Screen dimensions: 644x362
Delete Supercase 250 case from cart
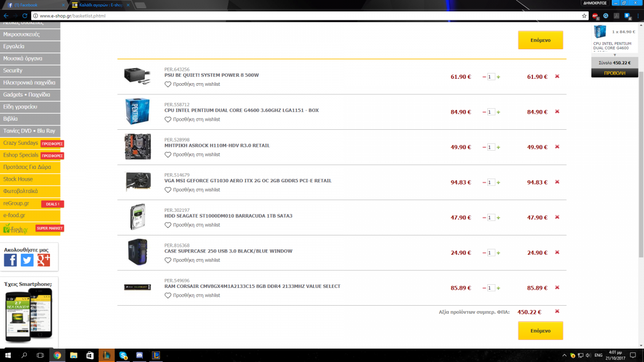point(557,252)
